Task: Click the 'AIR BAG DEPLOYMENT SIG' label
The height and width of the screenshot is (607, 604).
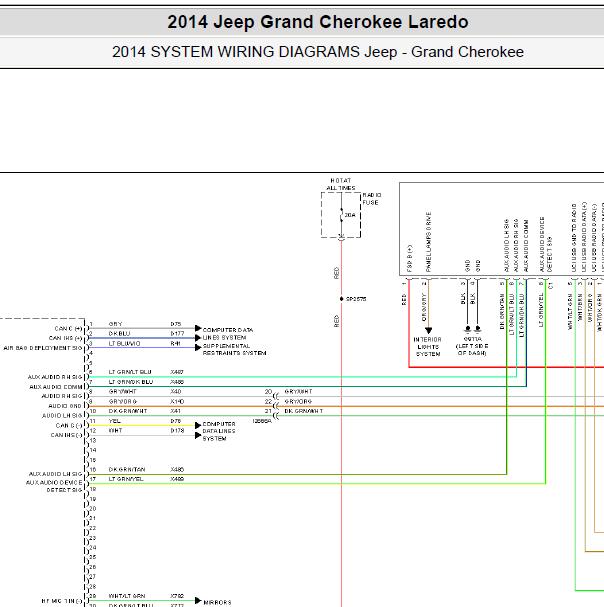Action: (x=43, y=348)
